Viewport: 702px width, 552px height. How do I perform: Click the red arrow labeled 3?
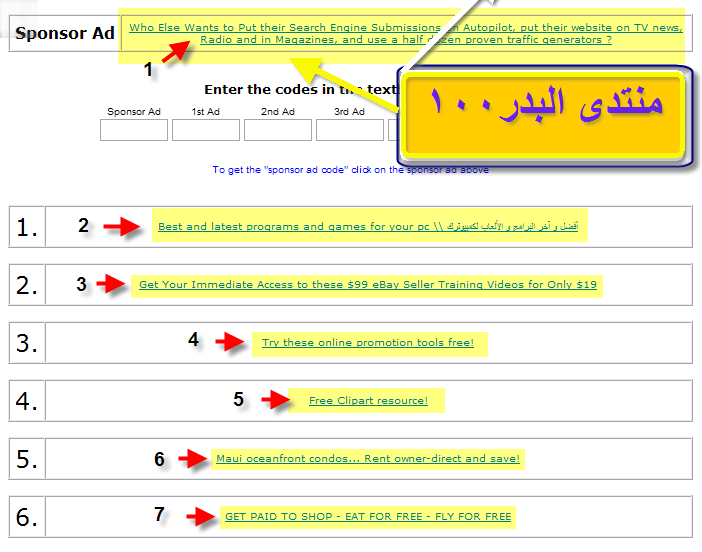[x=112, y=285]
